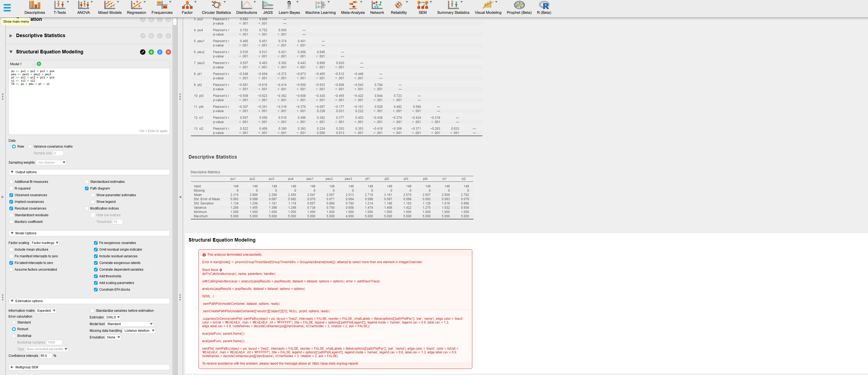Open the ANOVA analysis icon
Viewport: 868px width, 375px height.
83,7
